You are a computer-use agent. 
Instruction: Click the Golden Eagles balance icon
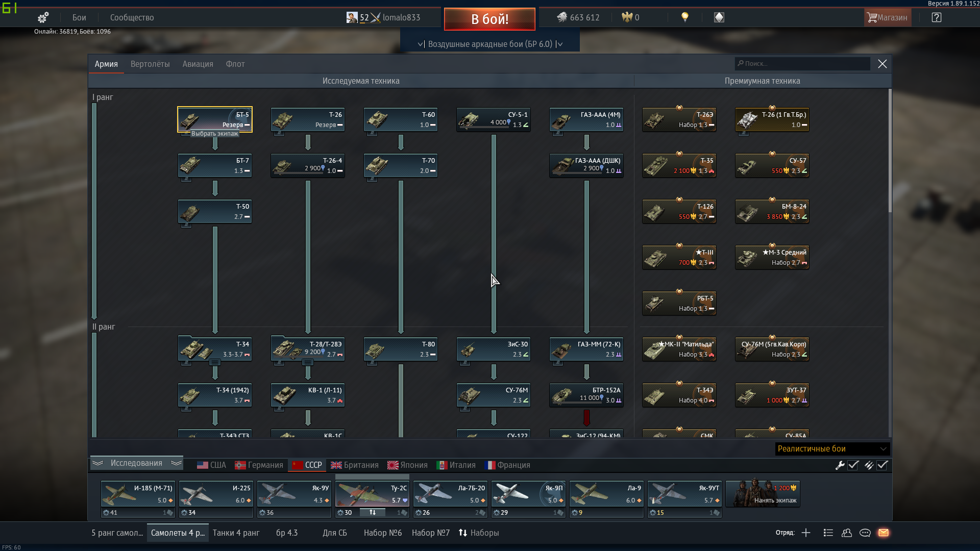point(627,17)
